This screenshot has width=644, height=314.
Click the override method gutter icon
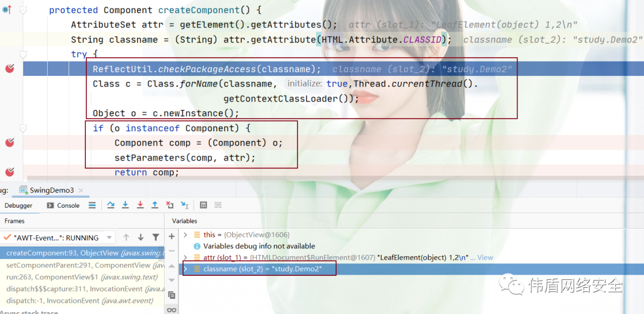[6, 10]
